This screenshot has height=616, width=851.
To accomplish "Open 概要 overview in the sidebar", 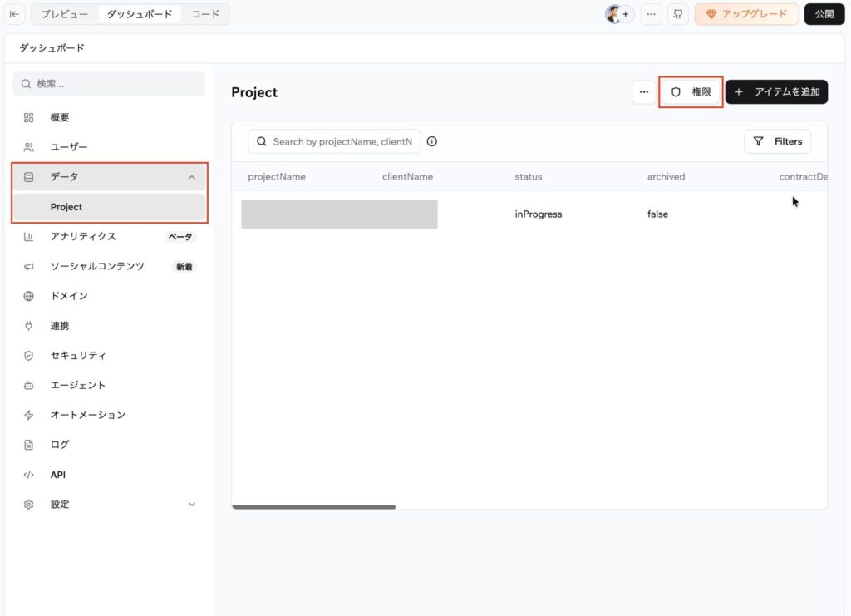I will (x=60, y=118).
